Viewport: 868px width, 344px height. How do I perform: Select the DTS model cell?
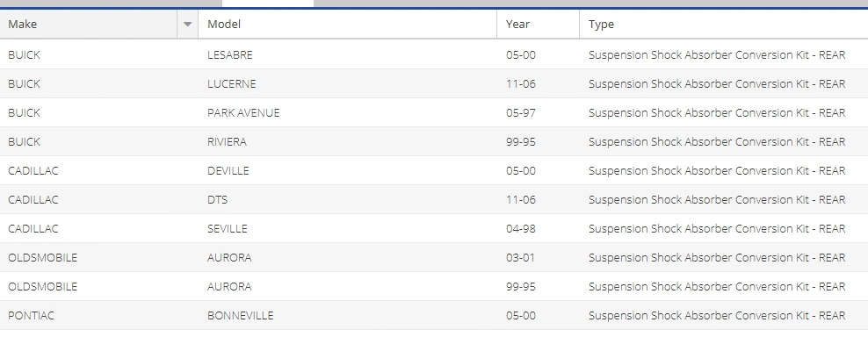pos(218,200)
